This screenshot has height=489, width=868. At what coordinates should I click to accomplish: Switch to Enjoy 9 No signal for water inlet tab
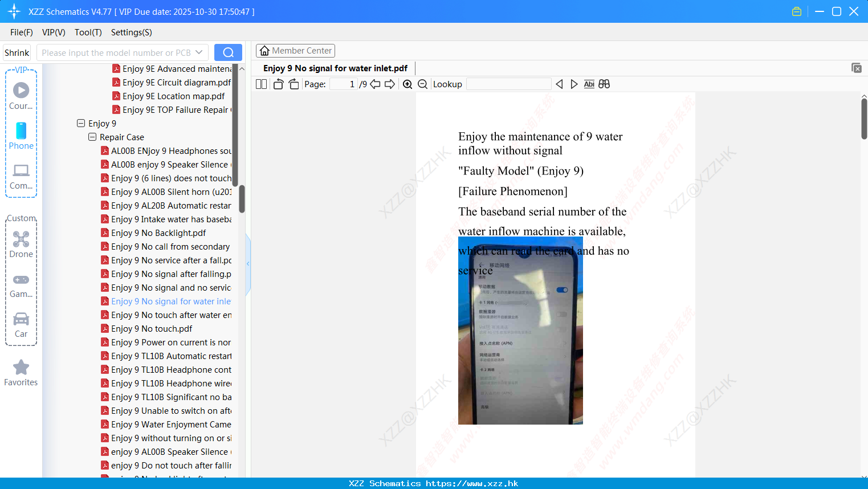tap(335, 68)
